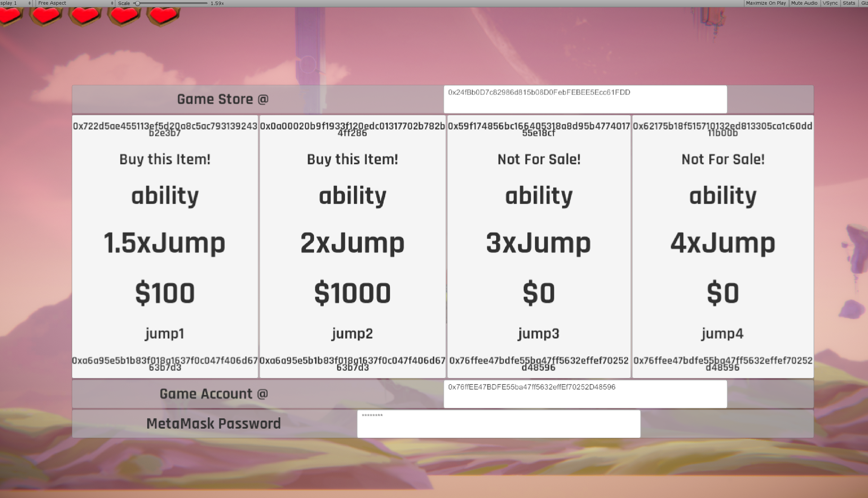The width and height of the screenshot is (868, 498).
Task: Buy the 2xJump ability for $1000
Action: point(352,159)
